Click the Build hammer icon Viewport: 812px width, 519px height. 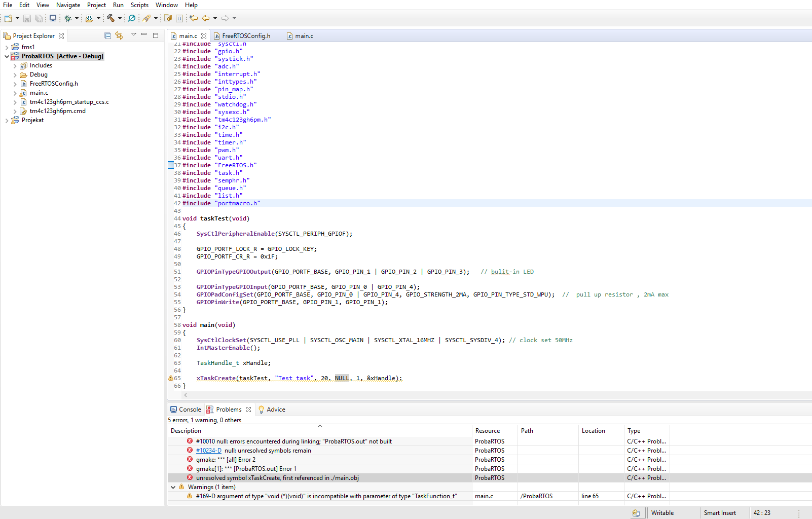(110, 18)
